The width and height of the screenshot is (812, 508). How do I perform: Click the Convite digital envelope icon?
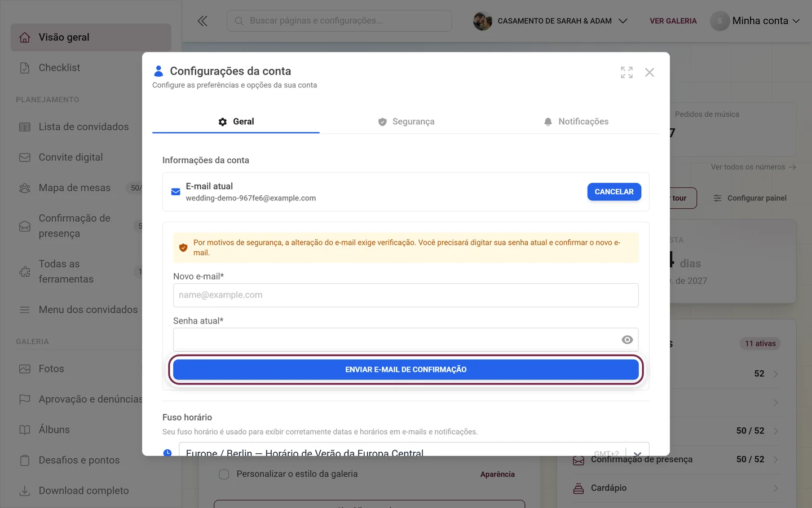click(x=25, y=157)
